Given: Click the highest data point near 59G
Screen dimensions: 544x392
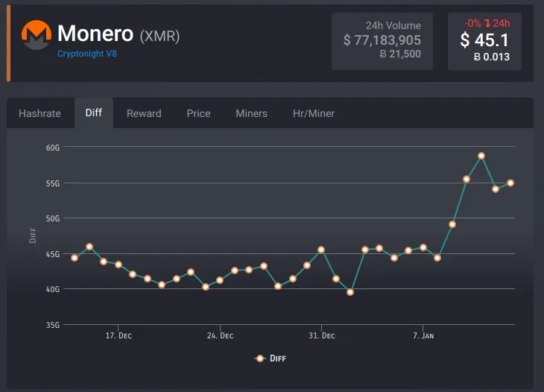Looking at the screenshot, I should coord(481,156).
